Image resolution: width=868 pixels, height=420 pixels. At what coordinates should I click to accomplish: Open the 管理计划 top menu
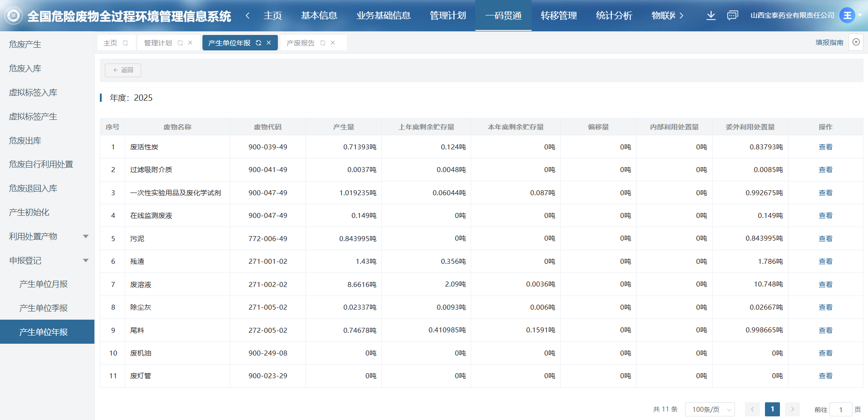448,15
